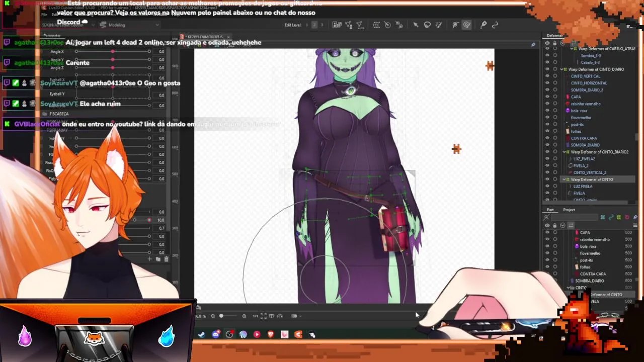Collapse Warp Deformer of CABELO_ATRAS

coord(572,49)
